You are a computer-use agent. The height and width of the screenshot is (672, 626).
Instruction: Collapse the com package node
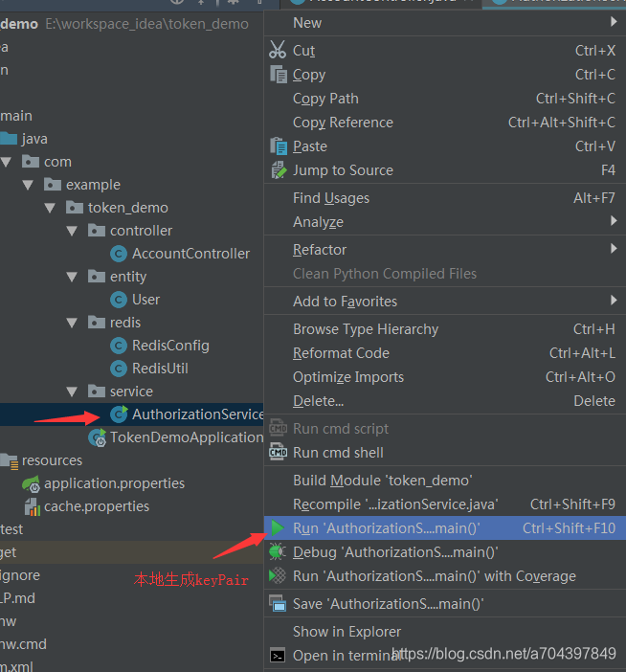pyautogui.click(x=6, y=162)
